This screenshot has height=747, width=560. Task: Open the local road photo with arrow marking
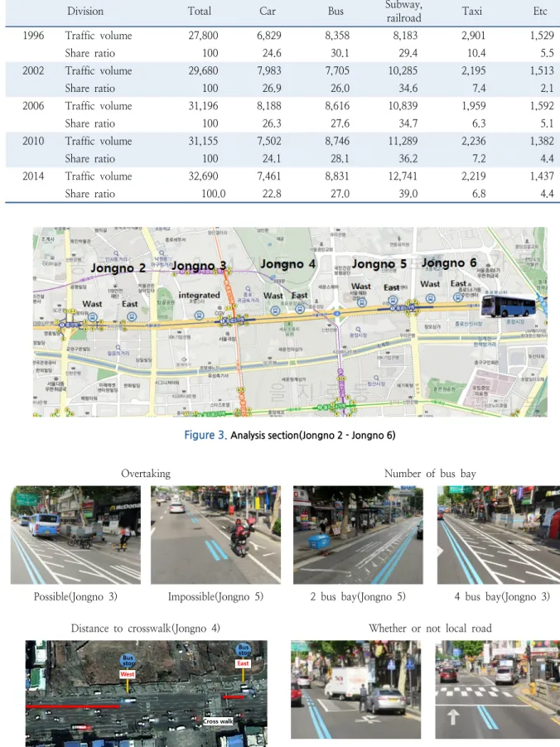tap(498, 689)
